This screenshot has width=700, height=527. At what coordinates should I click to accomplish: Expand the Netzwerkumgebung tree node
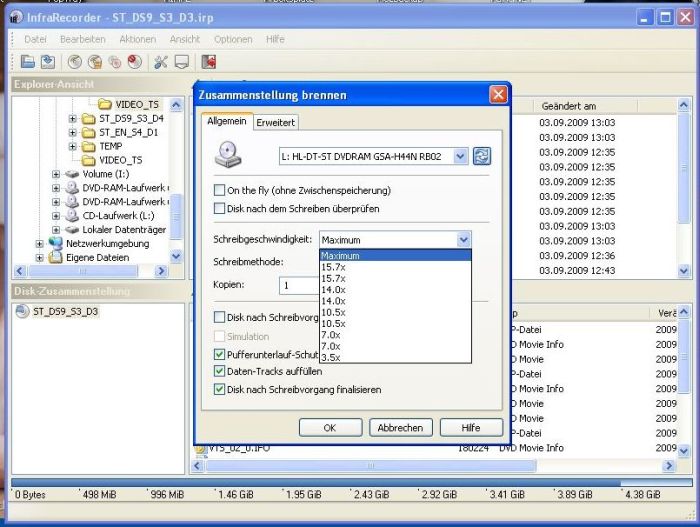40,243
